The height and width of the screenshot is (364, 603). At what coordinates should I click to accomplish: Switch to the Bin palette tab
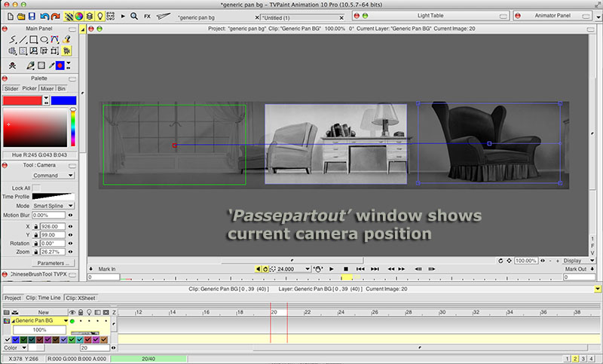coord(62,88)
